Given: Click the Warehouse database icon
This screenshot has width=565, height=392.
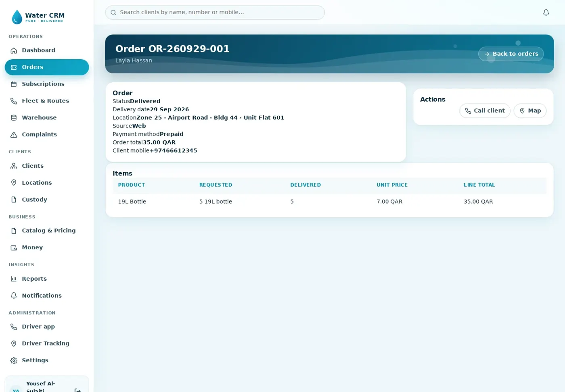Looking at the screenshot, I should pos(14,118).
